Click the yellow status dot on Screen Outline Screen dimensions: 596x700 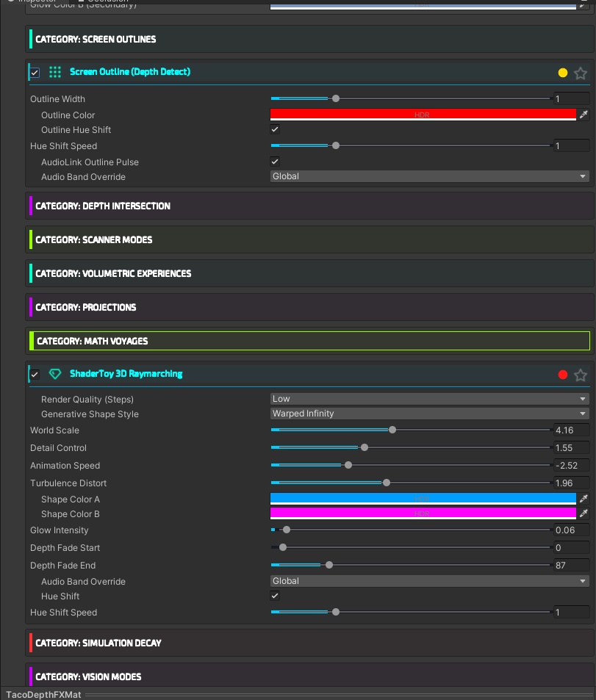563,73
